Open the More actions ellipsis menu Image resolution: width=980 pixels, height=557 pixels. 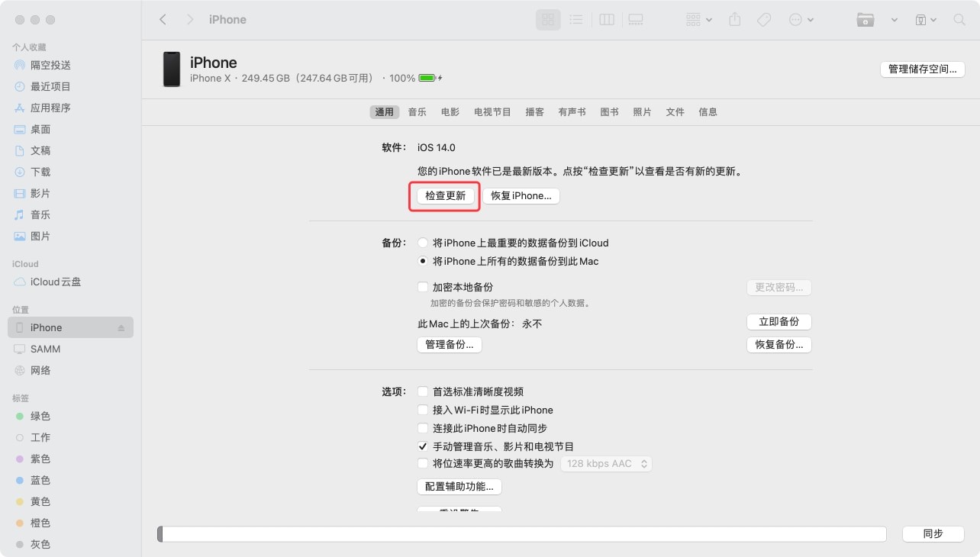(801, 20)
